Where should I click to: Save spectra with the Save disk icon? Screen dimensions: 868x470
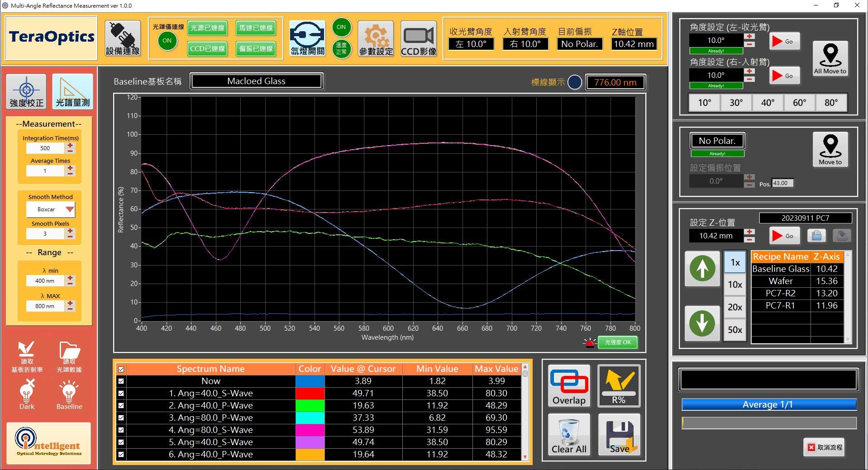pyautogui.click(x=619, y=435)
